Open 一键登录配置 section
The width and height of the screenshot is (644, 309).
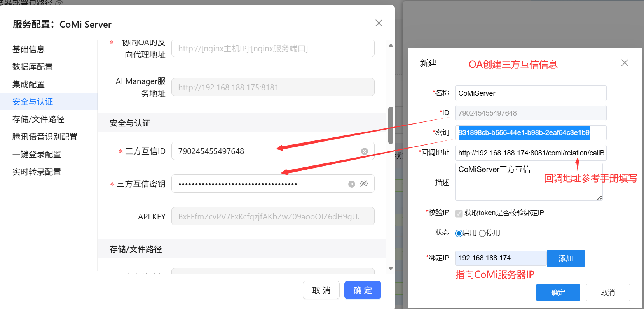click(37, 154)
